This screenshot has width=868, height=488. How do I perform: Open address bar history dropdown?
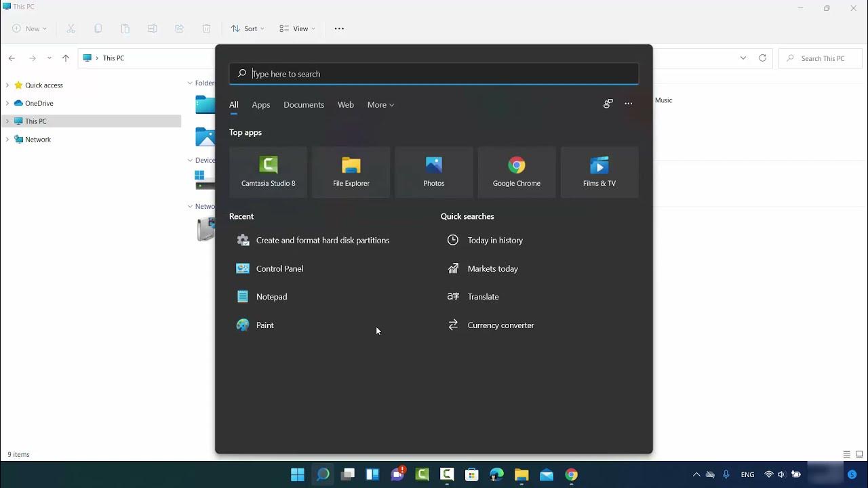(743, 58)
